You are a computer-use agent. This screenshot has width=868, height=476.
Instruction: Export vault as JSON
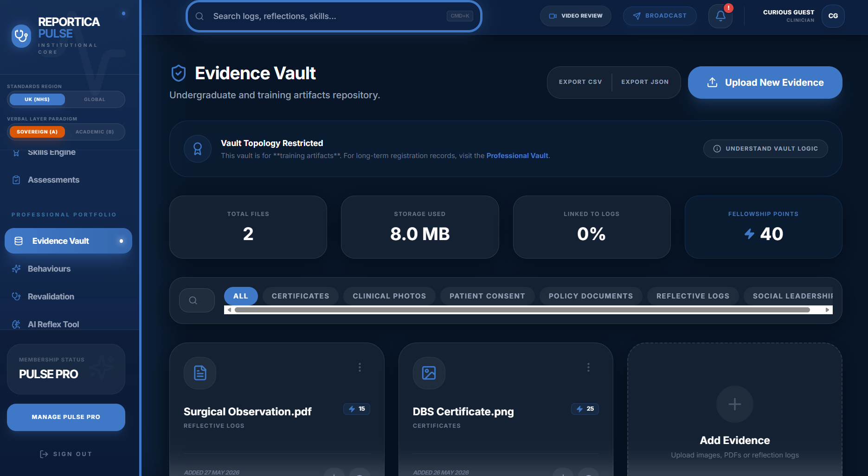point(645,82)
